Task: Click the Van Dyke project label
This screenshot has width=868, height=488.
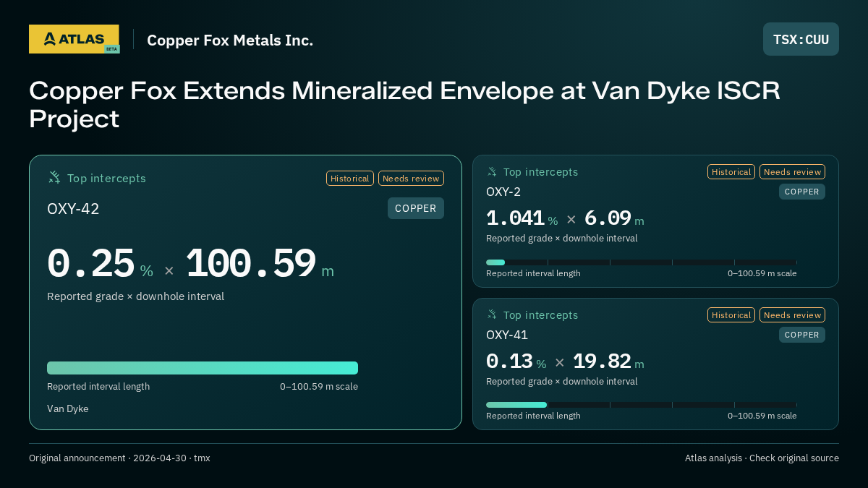Action: [x=68, y=408]
